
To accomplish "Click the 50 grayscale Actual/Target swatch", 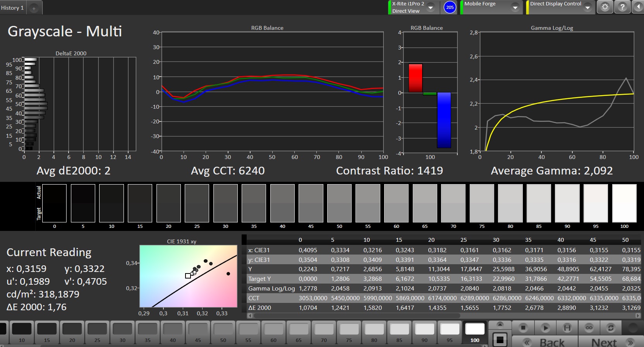I will tap(339, 203).
